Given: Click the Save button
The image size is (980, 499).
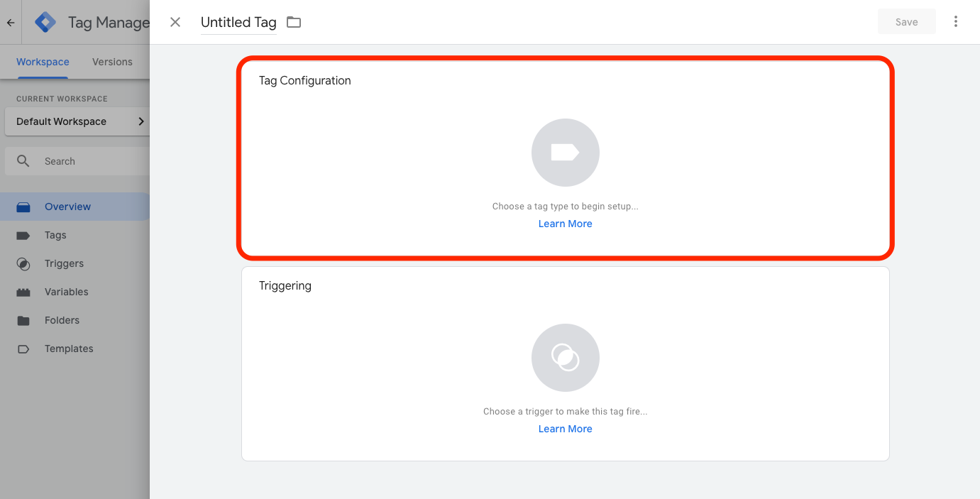Looking at the screenshot, I should (x=906, y=22).
